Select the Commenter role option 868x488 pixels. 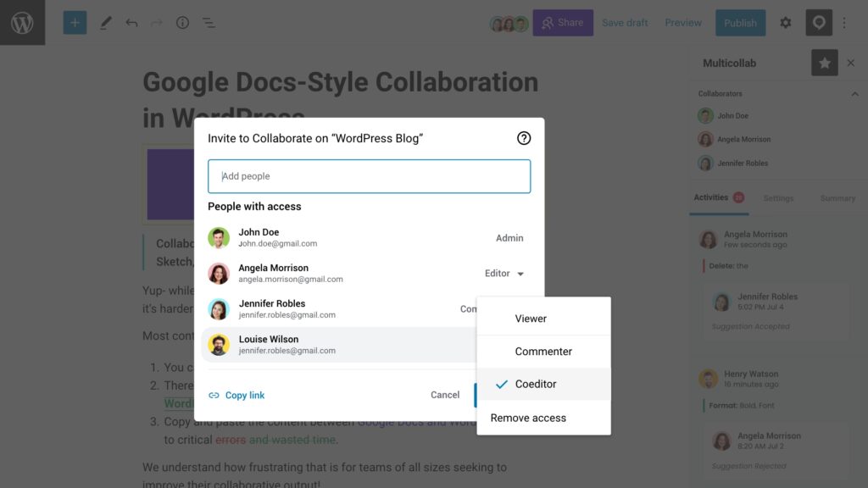[x=543, y=352]
